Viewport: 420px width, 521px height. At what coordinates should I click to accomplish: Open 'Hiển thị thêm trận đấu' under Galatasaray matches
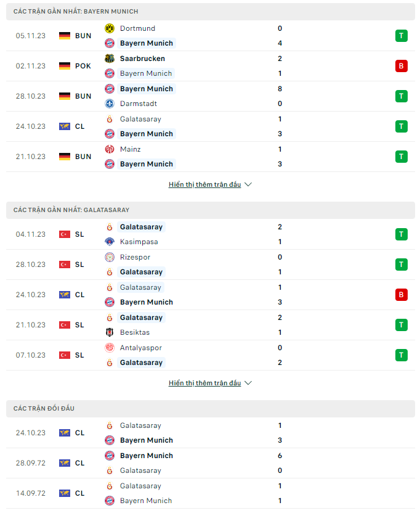tap(204, 383)
